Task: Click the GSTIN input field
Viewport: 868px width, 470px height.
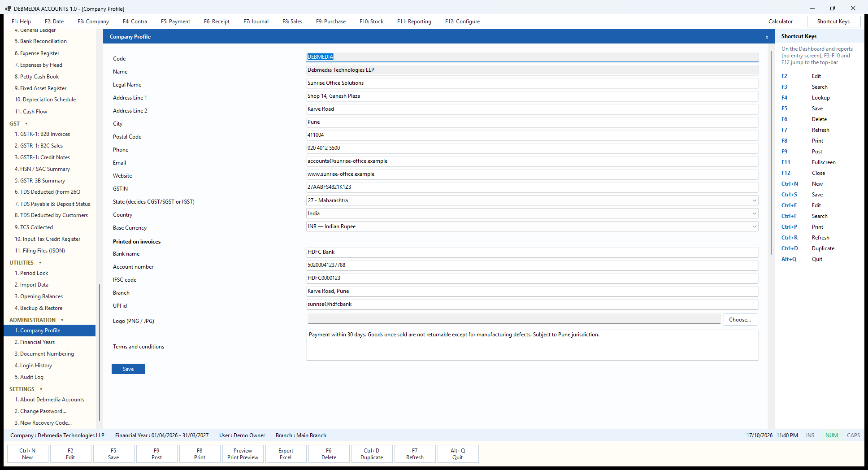Action: [x=532, y=187]
